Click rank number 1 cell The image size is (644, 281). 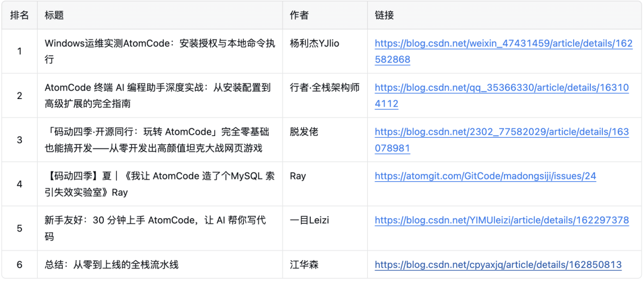[x=19, y=51]
